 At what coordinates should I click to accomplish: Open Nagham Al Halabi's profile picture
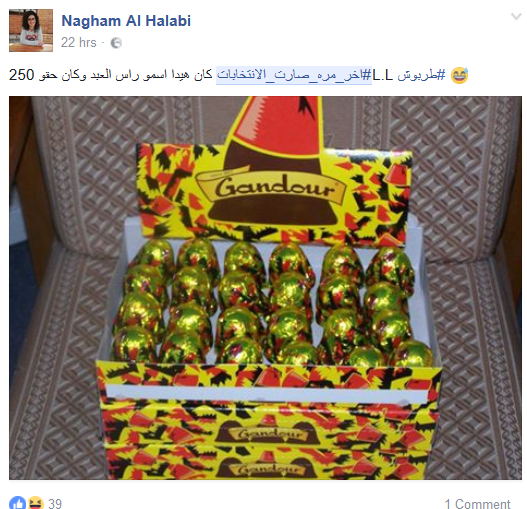[x=31, y=31]
